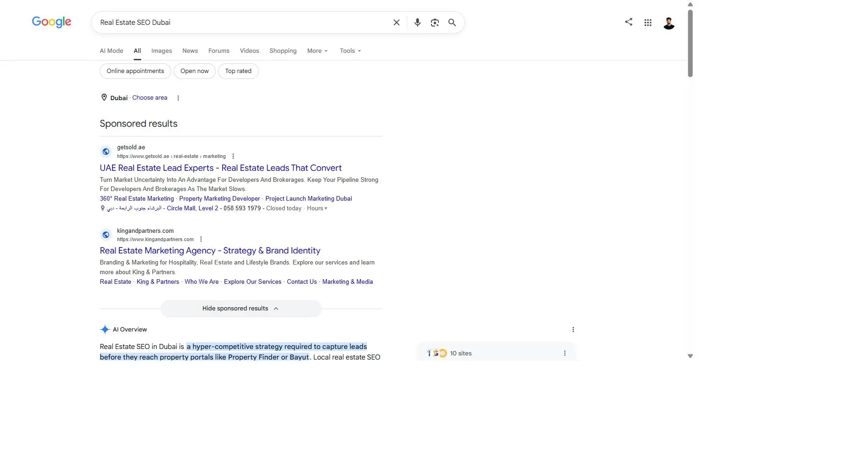Click the AI Overview sparkle icon
This screenshot has height=450, width=868.
105,329
